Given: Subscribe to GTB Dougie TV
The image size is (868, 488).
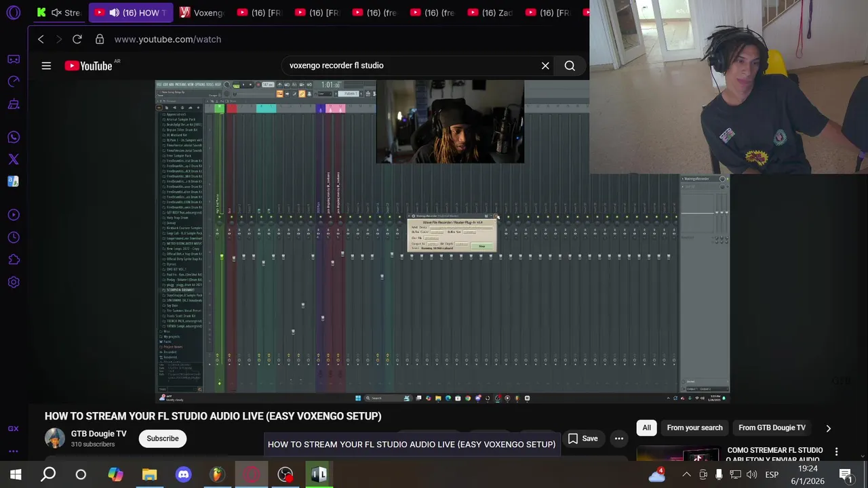Looking at the screenshot, I should 163,439.
